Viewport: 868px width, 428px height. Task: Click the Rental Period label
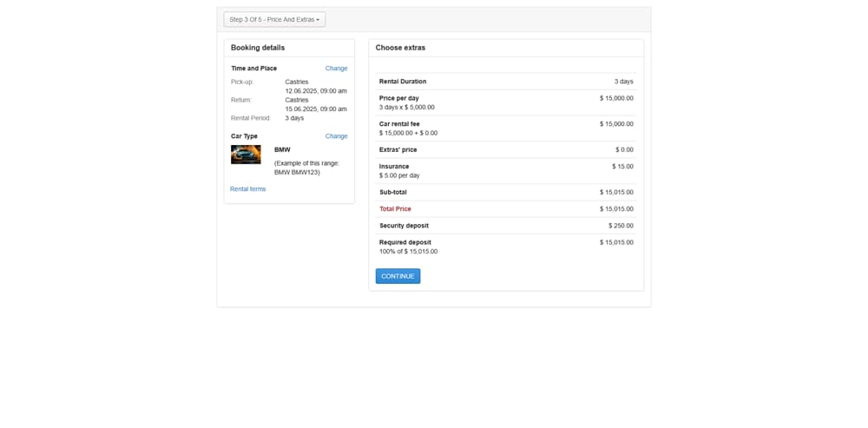tap(251, 118)
